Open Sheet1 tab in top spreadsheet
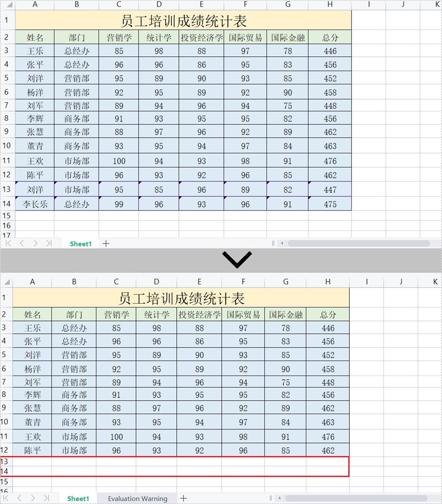 click(x=81, y=244)
